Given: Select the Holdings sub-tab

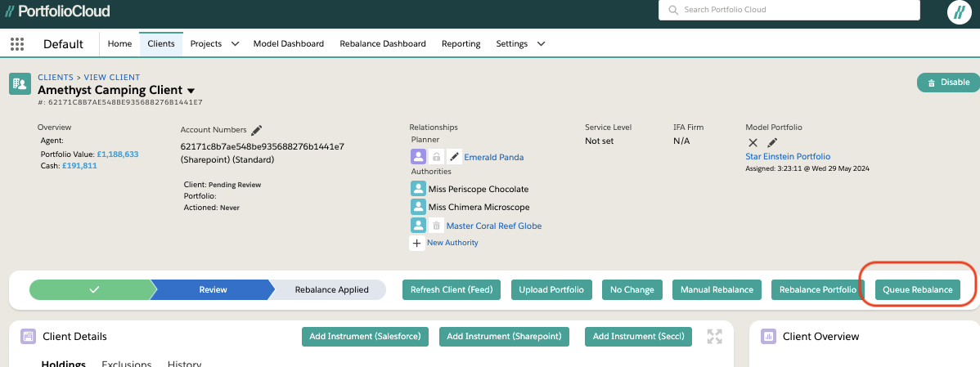Looking at the screenshot, I should (64, 363).
